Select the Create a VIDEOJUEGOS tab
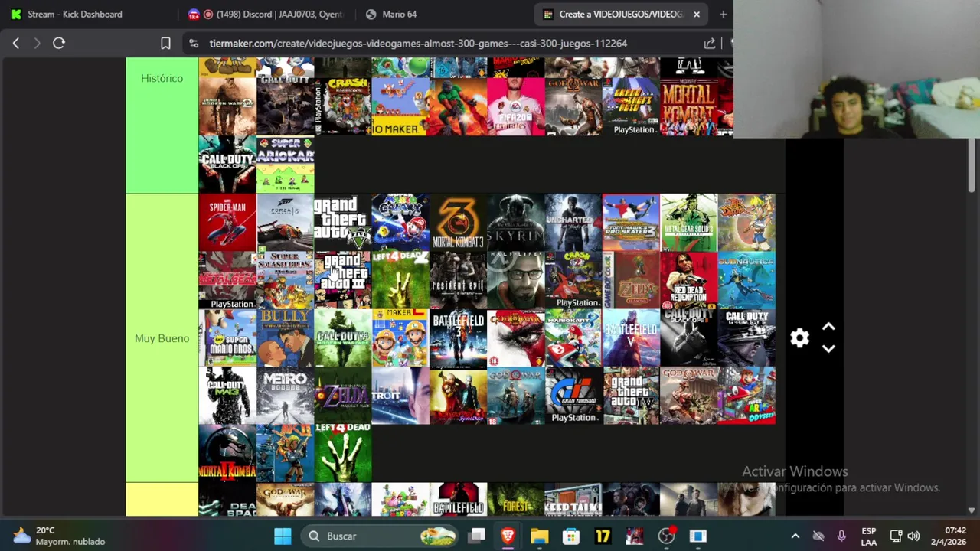Screen dimensions: 980x551 click(622, 14)
